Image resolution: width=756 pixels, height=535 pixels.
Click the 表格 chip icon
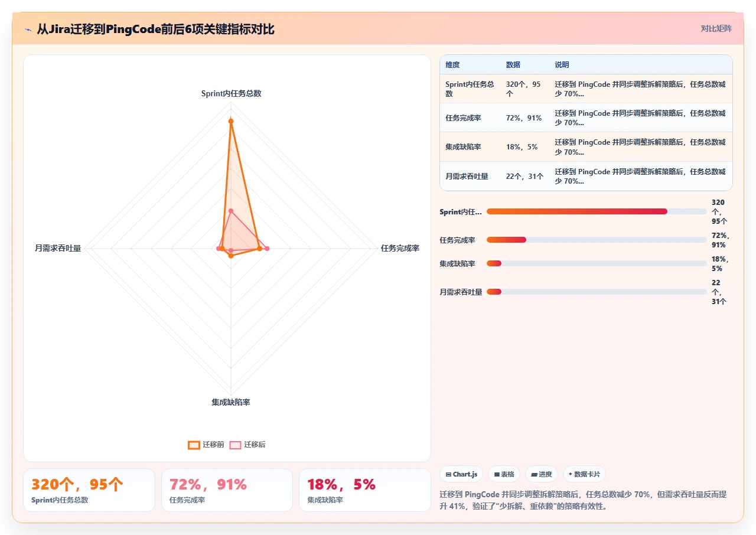pos(497,474)
